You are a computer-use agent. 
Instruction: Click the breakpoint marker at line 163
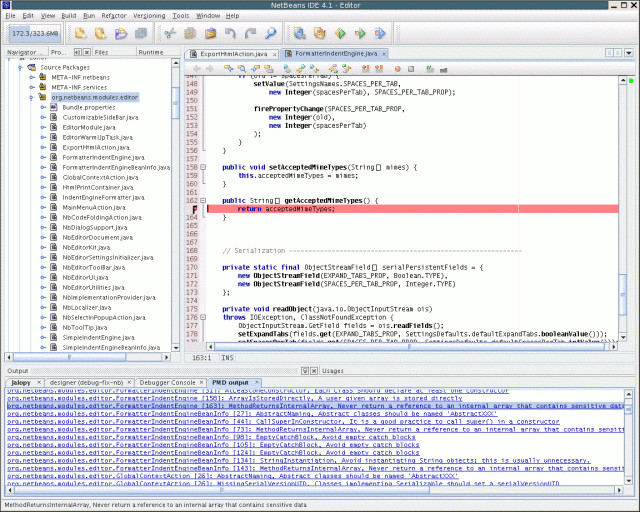tap(195, 209)
